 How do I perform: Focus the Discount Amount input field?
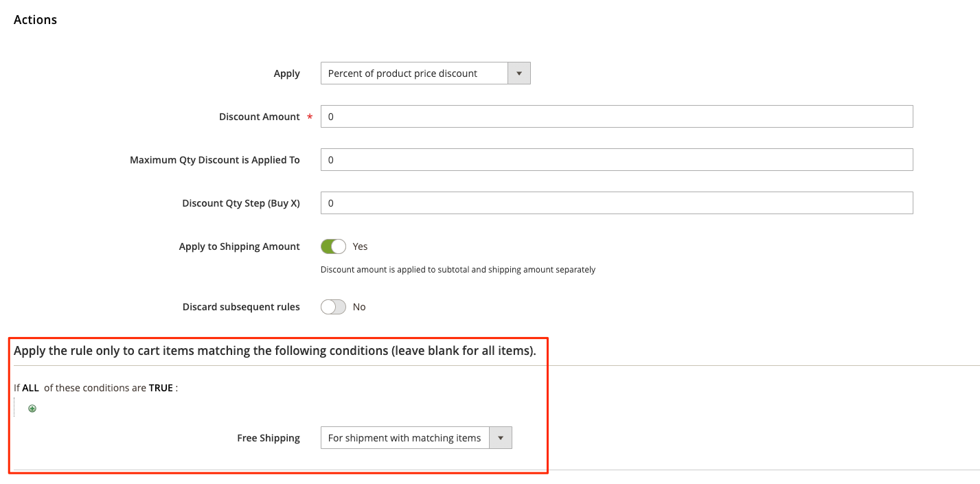click(x=616, y=117)
